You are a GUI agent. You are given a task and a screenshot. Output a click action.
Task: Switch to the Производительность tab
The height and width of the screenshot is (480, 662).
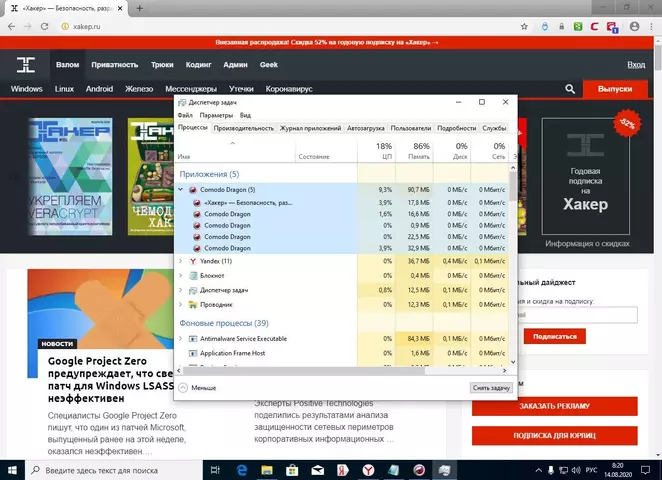[244, 128]
